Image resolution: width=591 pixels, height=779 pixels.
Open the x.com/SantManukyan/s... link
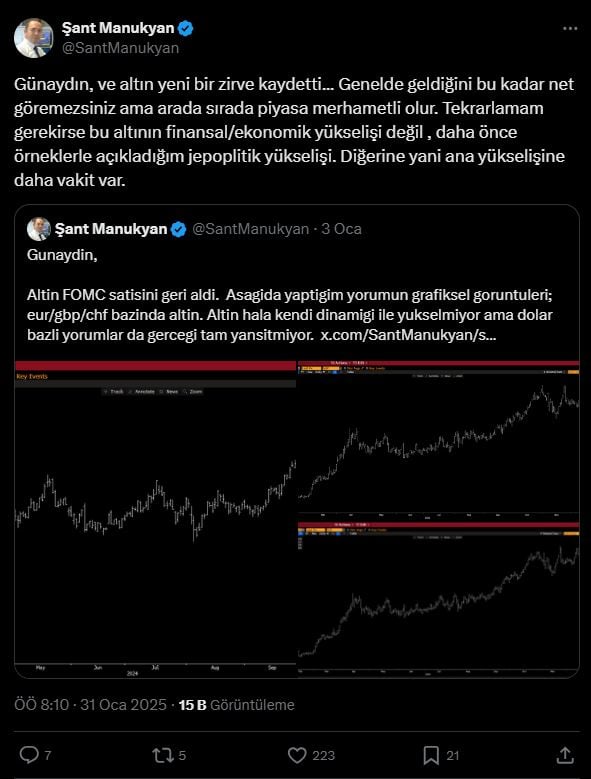(408, 335)
